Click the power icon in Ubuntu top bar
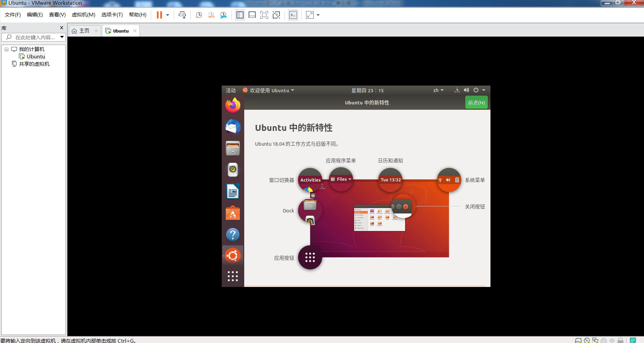Screen dimensions: 644x343 pyautogui.click(x=476, y=90)
